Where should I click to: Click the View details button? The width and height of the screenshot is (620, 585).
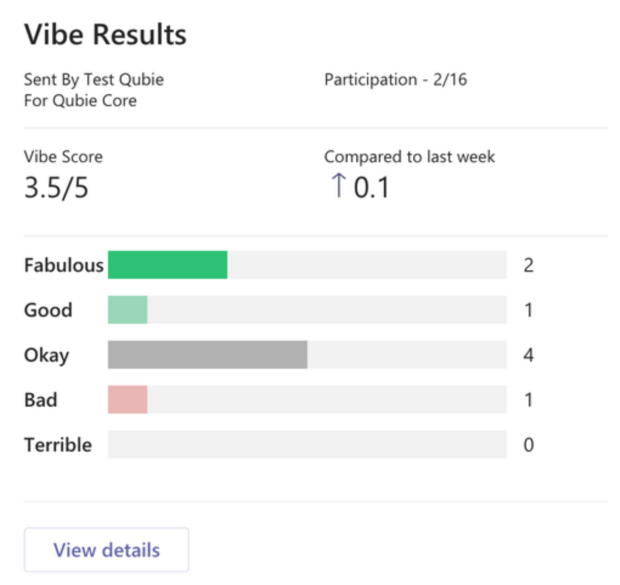pos(106,549)
